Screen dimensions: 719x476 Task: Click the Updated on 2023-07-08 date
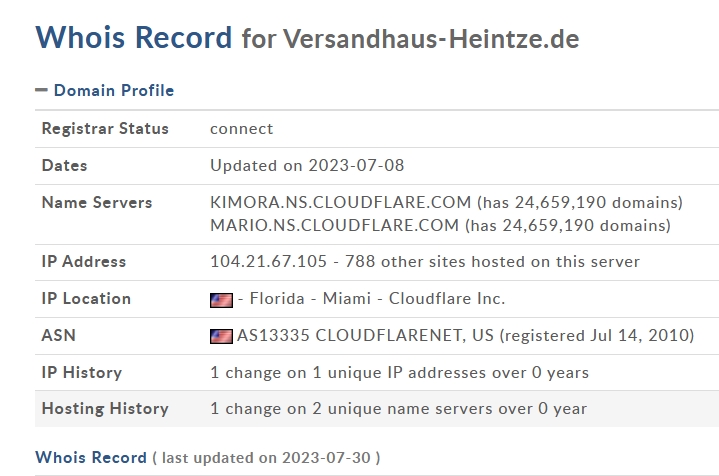pos(307,166)
